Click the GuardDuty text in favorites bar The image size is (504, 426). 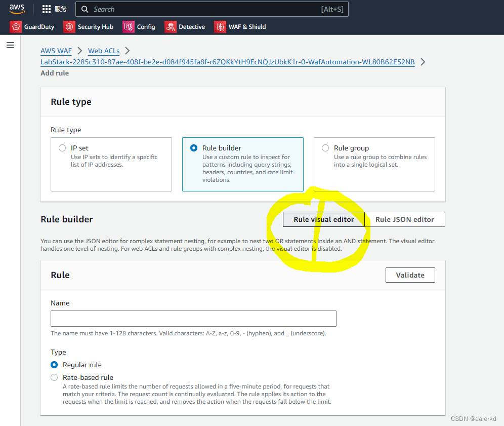(x=39, y=27)
